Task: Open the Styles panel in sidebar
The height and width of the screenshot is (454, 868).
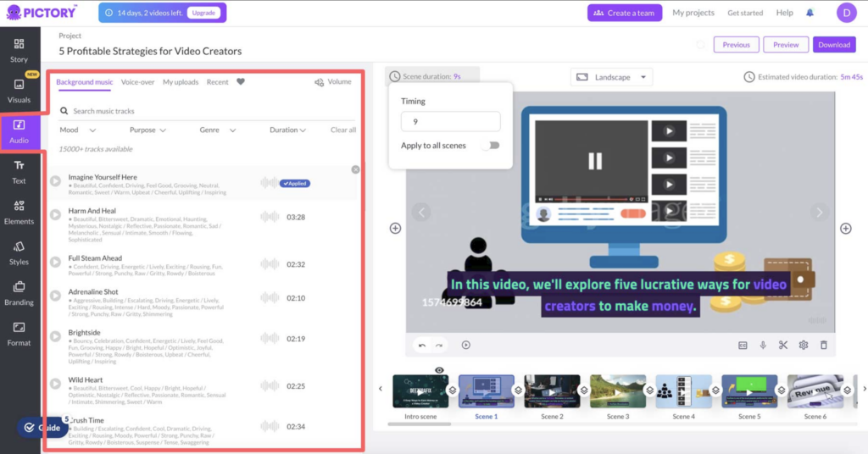Action: [19, 253]
